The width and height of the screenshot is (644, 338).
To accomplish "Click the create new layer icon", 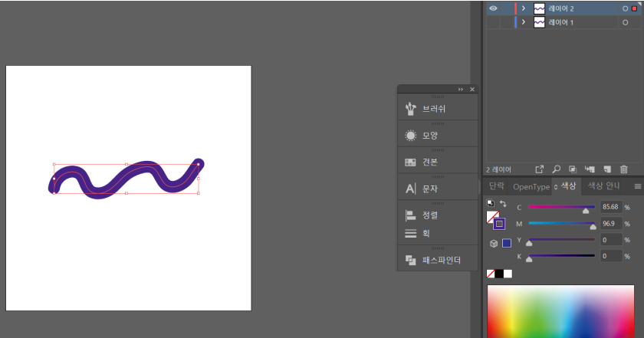I will point(606,169).
